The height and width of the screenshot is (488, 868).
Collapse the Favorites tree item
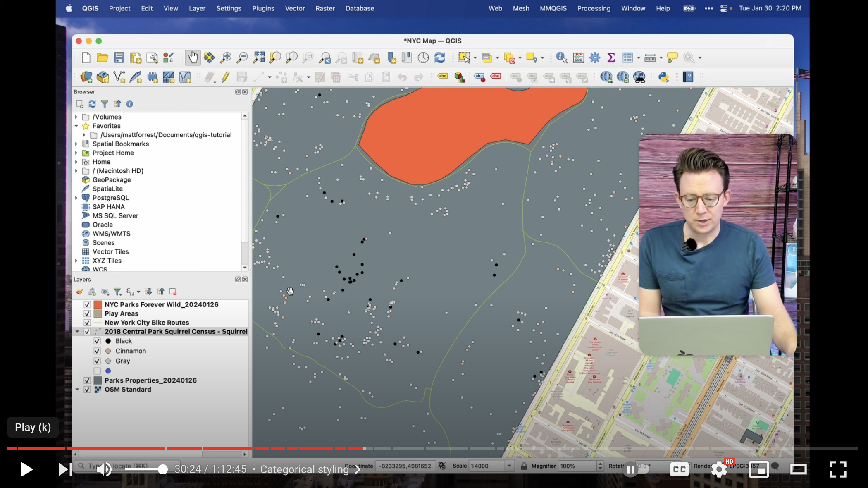coord(76,126)
